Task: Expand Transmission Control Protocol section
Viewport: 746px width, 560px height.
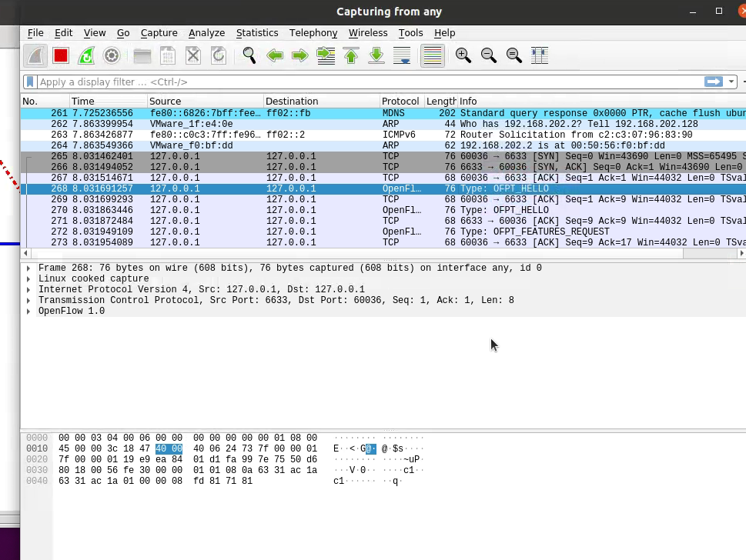Action: point(28,301)
